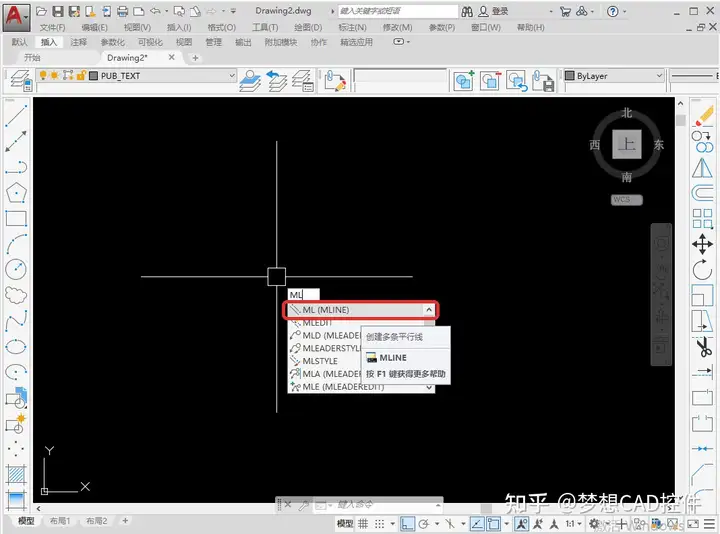Image resolution: width=720 pixels, height=534 pixels.
Task: Click the keyword search input field
Action: coord(398,11)
